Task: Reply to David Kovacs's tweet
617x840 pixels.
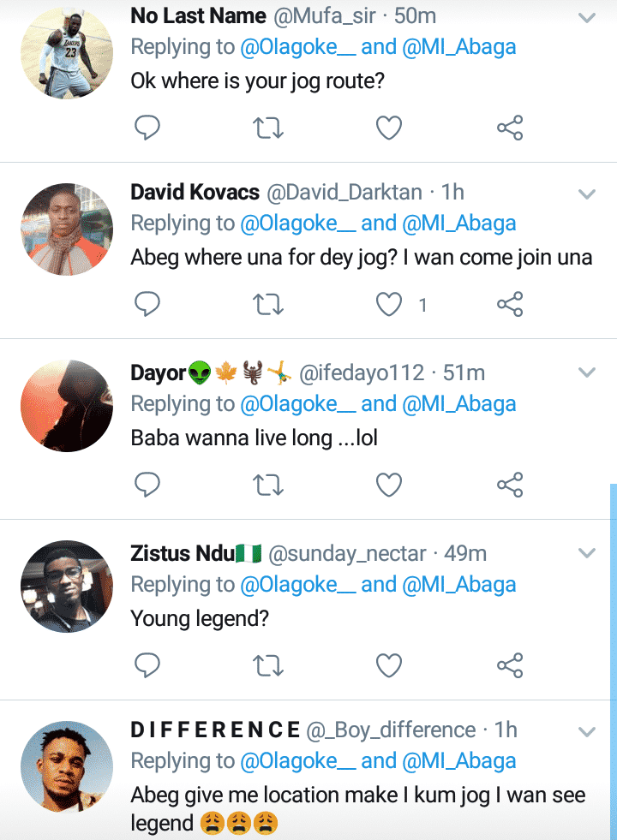Action: coord(148,304)
